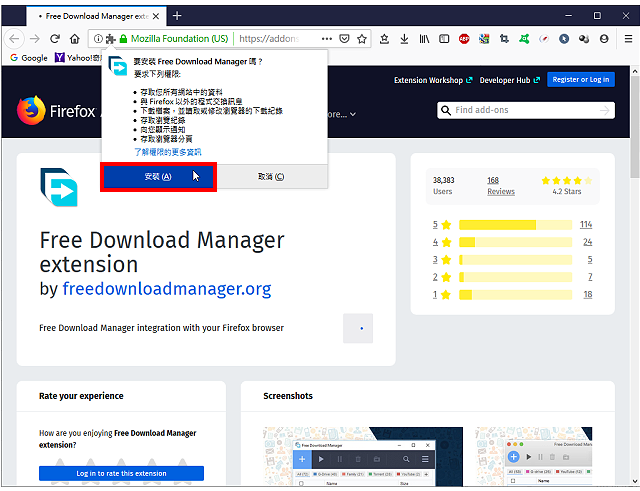640x491 pixels.
Task: Open the 24 four-star reviews count
Action: click(x=587, y=242)
